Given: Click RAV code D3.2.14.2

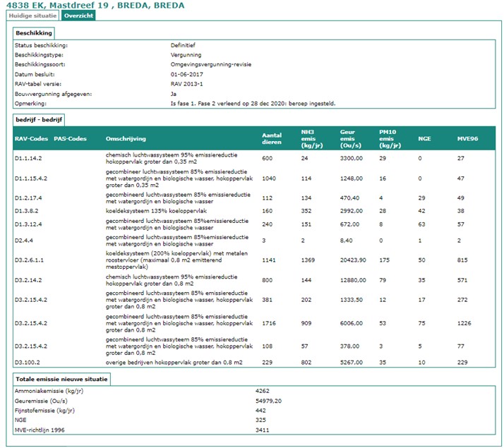Looking at the screenshot, I should click(x=28, y=280).
